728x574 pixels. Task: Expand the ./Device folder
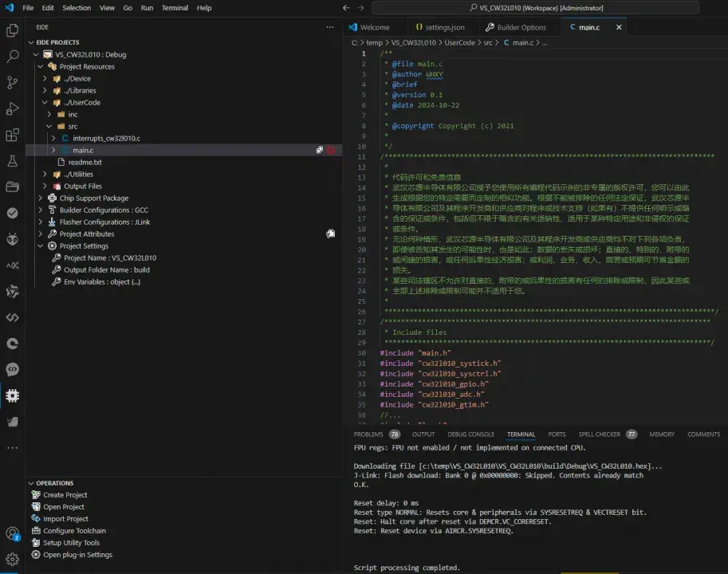(45, 78)
